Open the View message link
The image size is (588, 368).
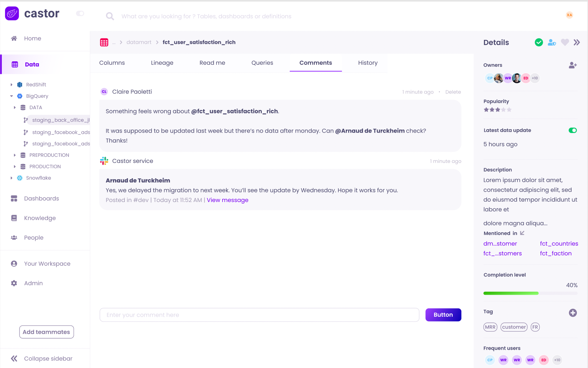tap(228, 200)
